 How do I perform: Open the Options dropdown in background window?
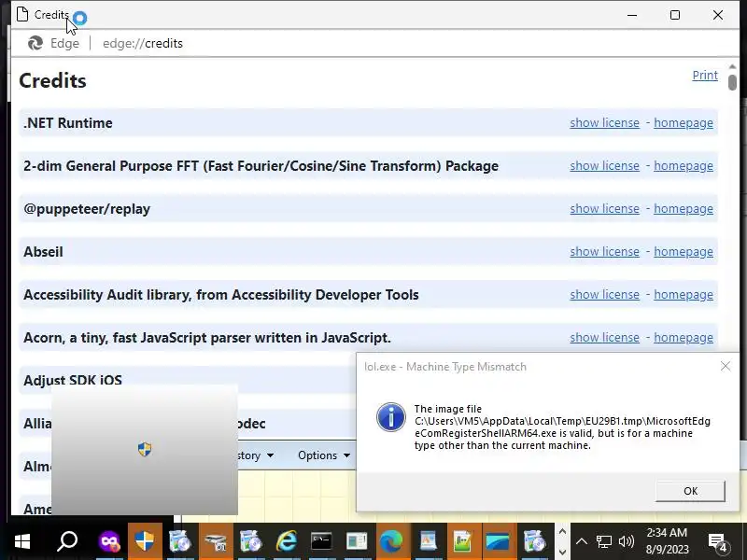point(323,455)
